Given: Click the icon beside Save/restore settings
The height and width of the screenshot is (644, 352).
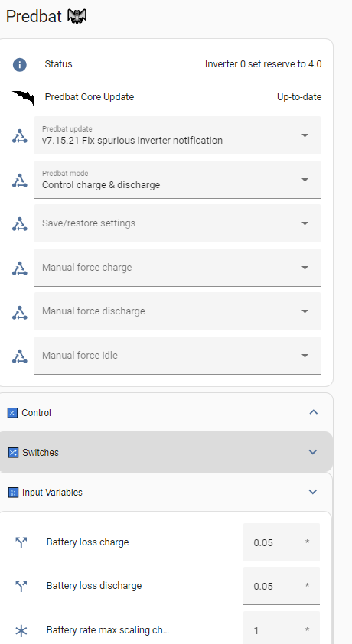Looking at the screenshot, I should [19, 224].
